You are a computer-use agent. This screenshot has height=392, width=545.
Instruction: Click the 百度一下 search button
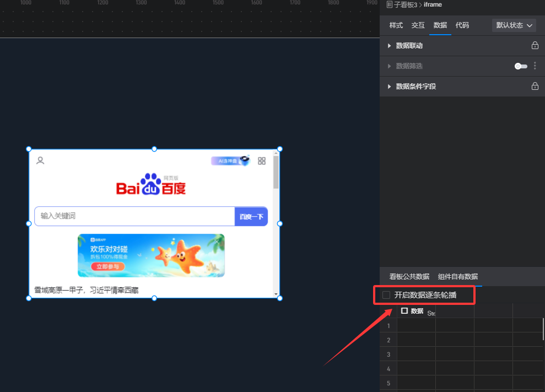tap(251, 216)
